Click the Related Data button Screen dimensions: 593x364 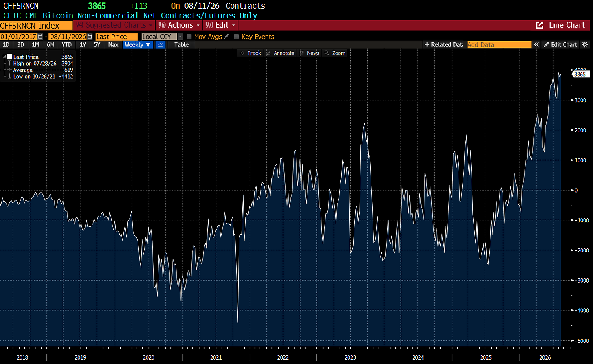pyautogui.click(x=444, y=45)
